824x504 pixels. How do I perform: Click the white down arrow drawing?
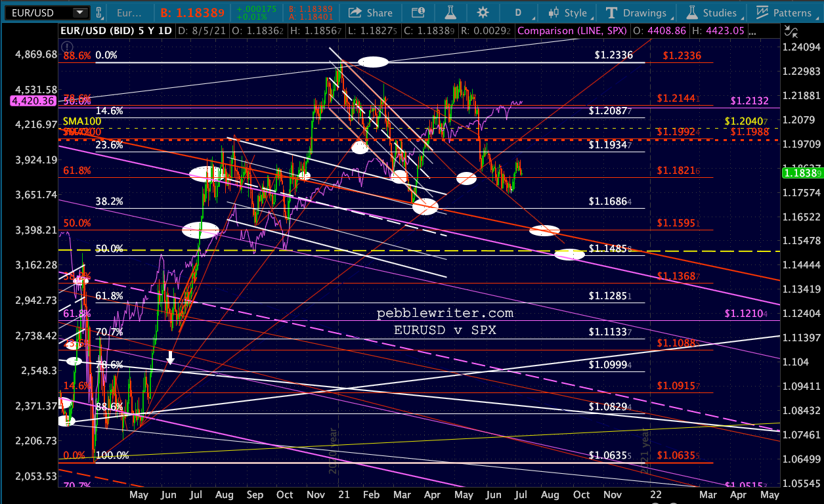coord(170,358)
